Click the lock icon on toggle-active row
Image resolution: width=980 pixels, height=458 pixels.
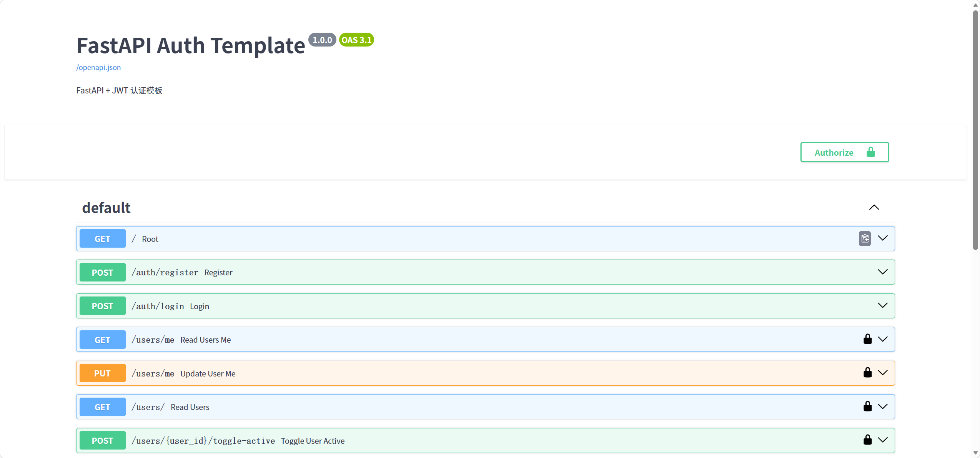coord(868,440)
